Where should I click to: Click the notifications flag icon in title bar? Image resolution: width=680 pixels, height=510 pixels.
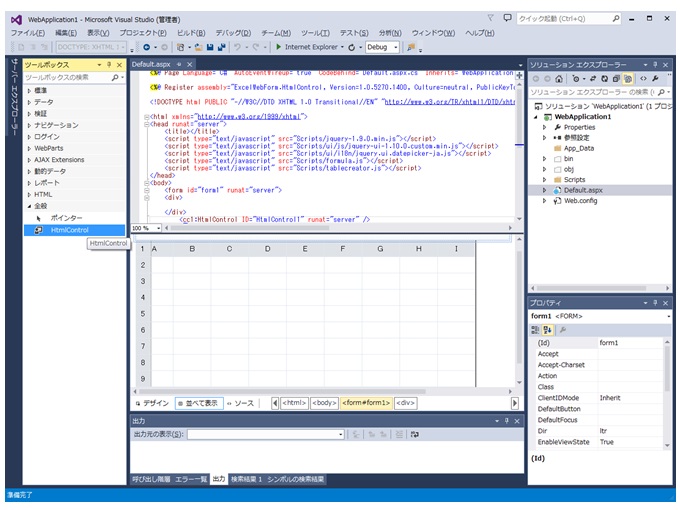point(490,18)
